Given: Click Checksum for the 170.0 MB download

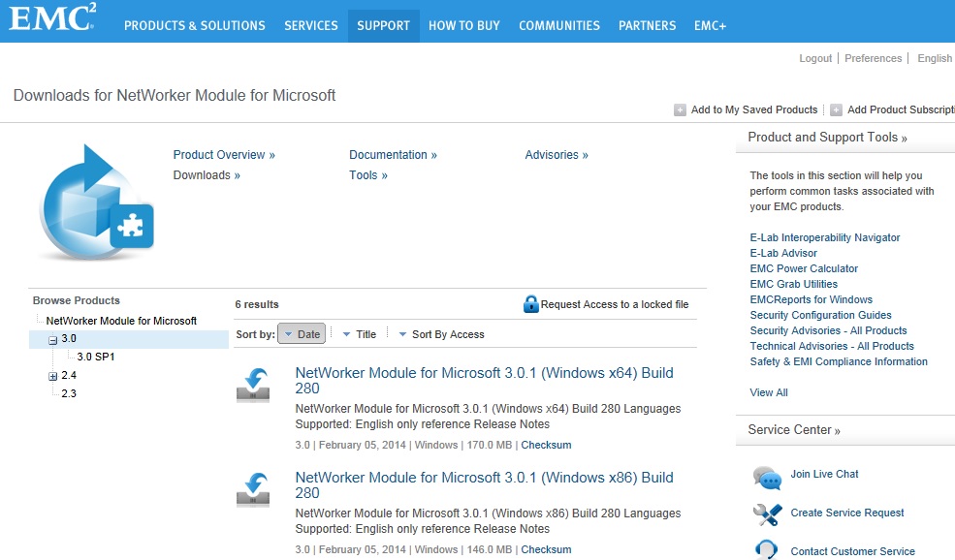Looking at the screenshot, I should pyautogui.click(x=546, y=445).
